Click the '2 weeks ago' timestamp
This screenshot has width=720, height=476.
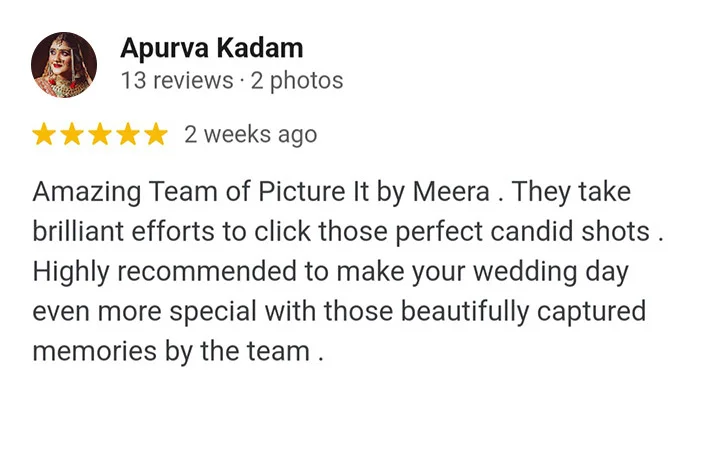click(x=251, y=135)
